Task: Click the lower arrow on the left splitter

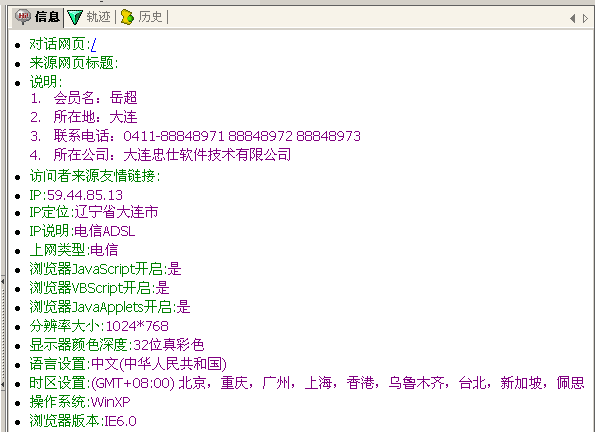Action: pyautogui.click(x=2, y=385)
